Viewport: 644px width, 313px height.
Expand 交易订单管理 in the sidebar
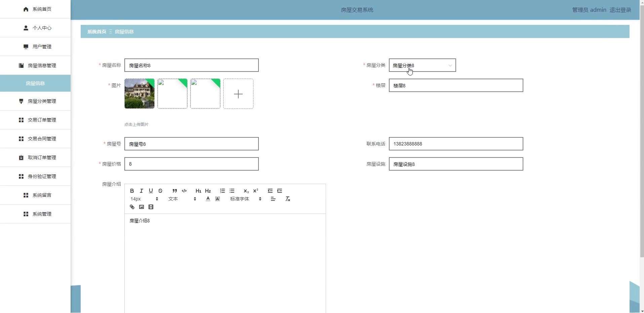tap(35, 120)
